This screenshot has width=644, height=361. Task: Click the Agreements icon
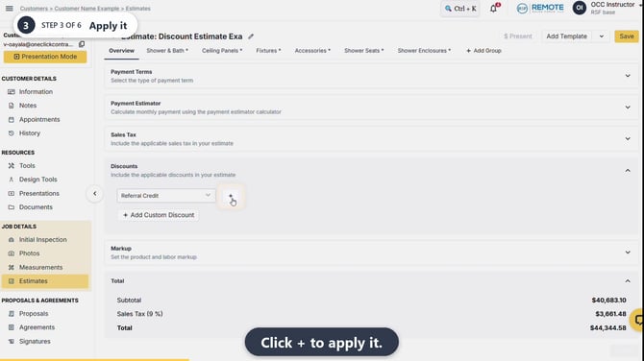(12, 327)
